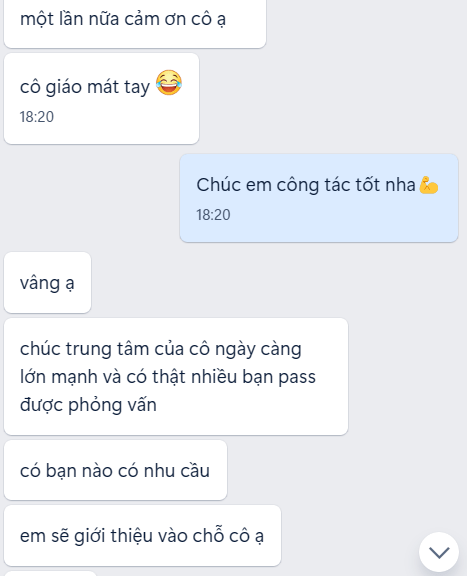Click the text 'được phỏng vấn'
Viewport: 467px width, 576px height.
tap(88, 405)
